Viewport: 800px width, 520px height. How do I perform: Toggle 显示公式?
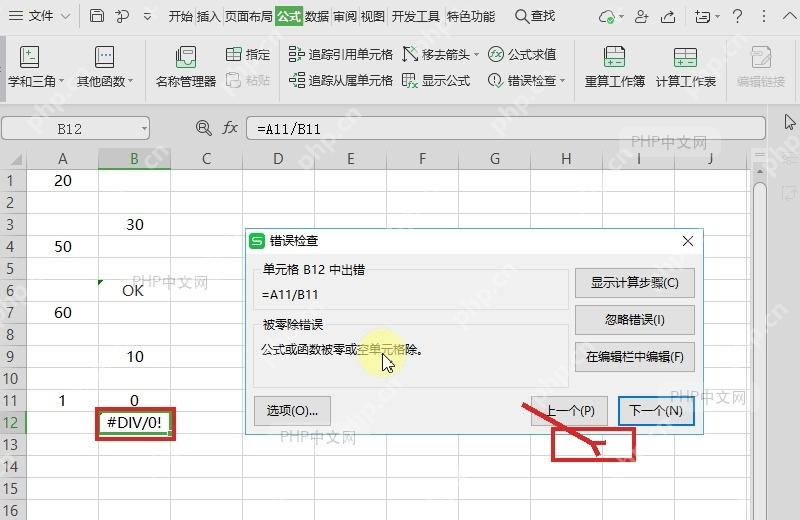[436, 80]
